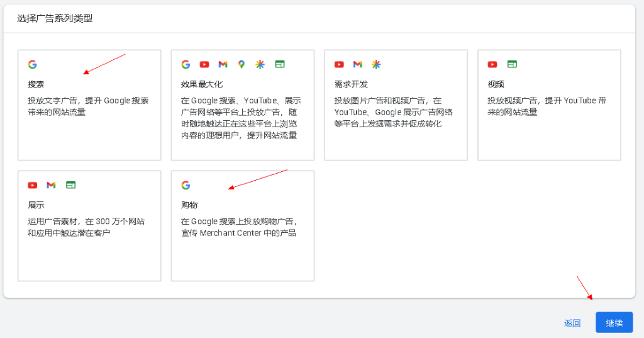Click the 继续 button
The height and width of the screenshot is (338, 644).
614,323
